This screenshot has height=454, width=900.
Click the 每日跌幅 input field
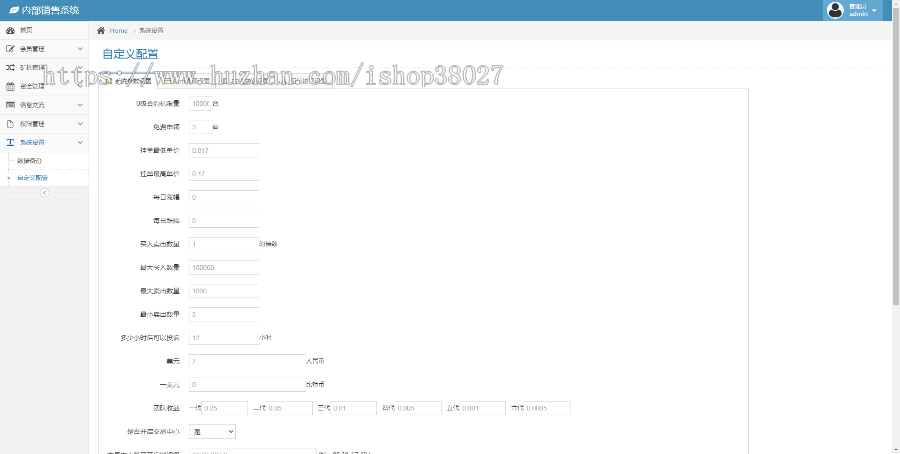pos(224,221)
